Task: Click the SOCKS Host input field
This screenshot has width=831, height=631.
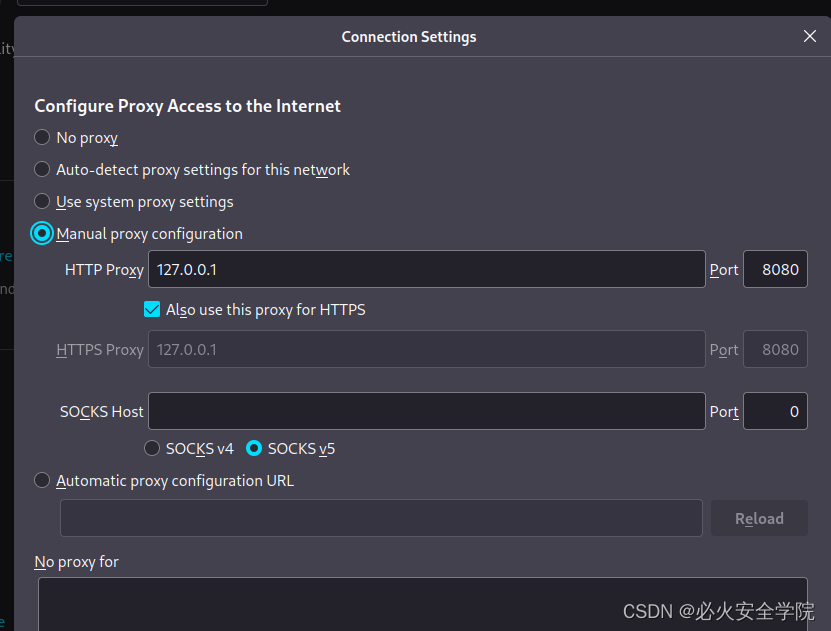Action: click(426, 411)
